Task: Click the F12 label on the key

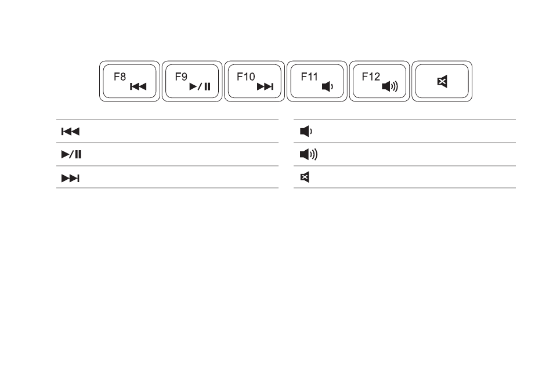Action: pos(371,77)
